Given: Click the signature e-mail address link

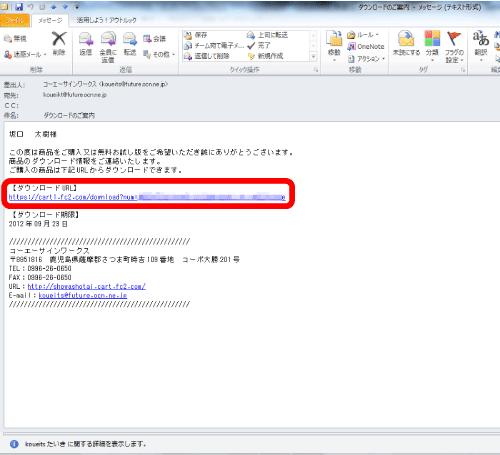Looking at the screenshot, I should 83,295.
